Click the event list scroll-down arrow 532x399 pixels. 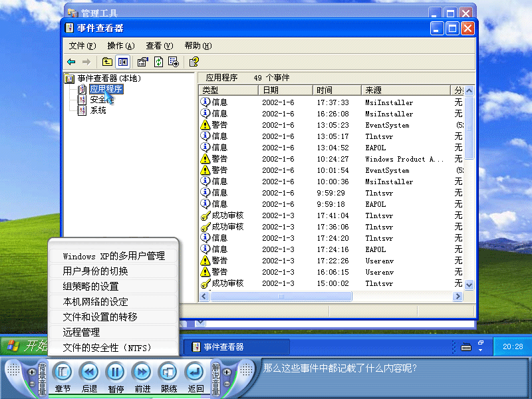click(x=469, y=285)
